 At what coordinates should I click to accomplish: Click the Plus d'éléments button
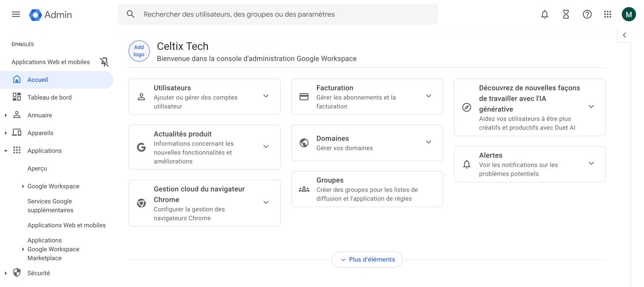pos(367,259)
